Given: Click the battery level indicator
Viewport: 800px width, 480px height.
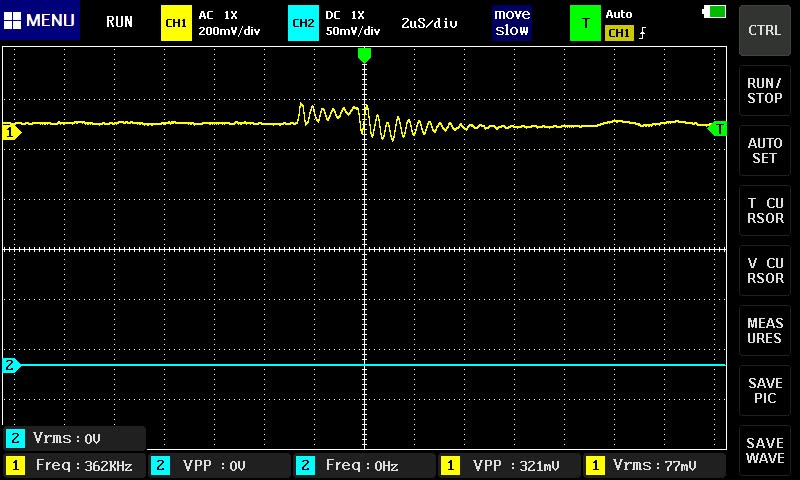Looking at the screenshot, I should coord(715,11).
